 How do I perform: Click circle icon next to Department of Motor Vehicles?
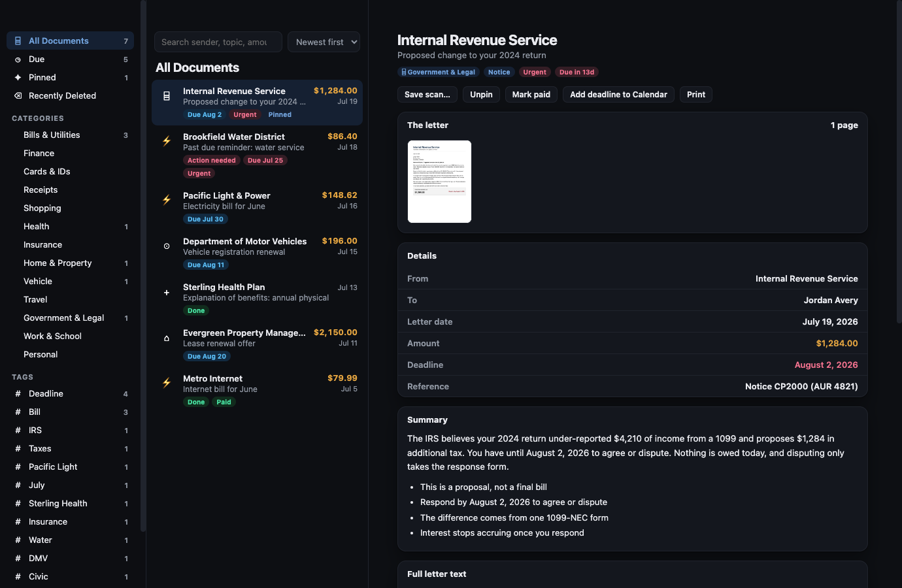click(167, 246)
